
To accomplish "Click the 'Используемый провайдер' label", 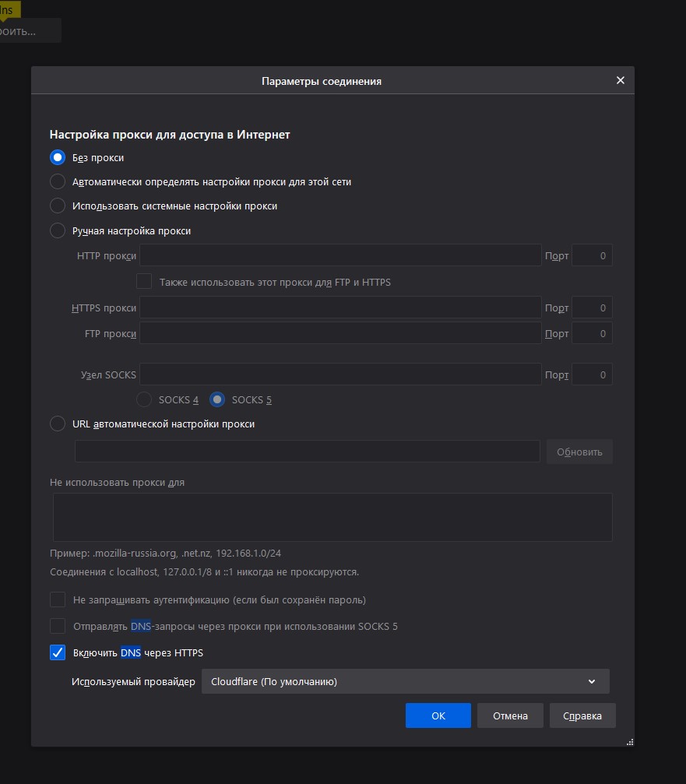I will [133, 681].
